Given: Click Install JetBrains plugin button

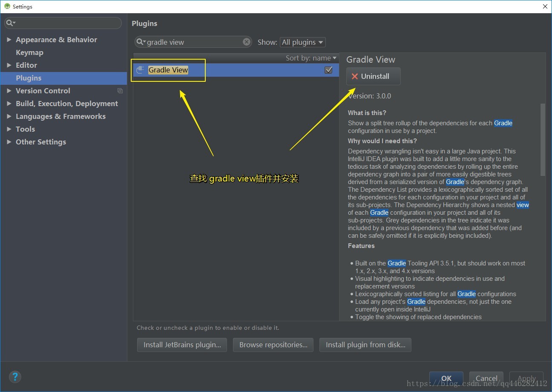Looking at the screenshot, I should pos(182,345).
